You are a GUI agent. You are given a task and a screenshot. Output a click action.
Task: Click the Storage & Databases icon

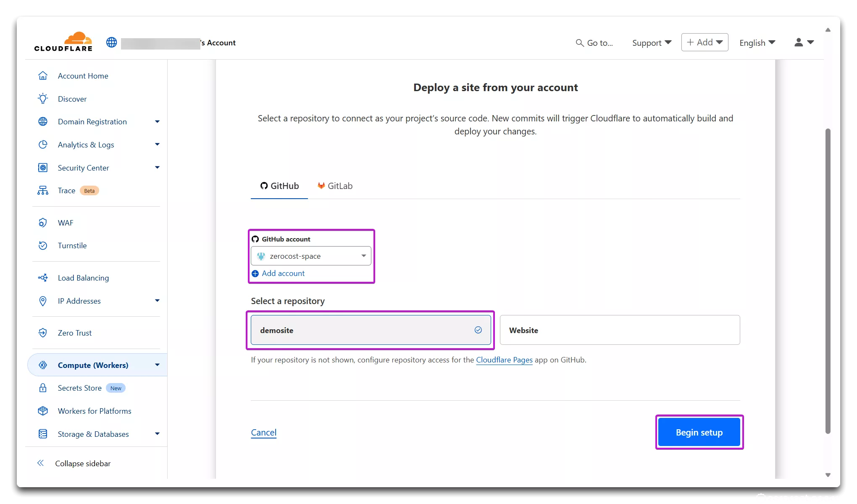coord(43,434)
